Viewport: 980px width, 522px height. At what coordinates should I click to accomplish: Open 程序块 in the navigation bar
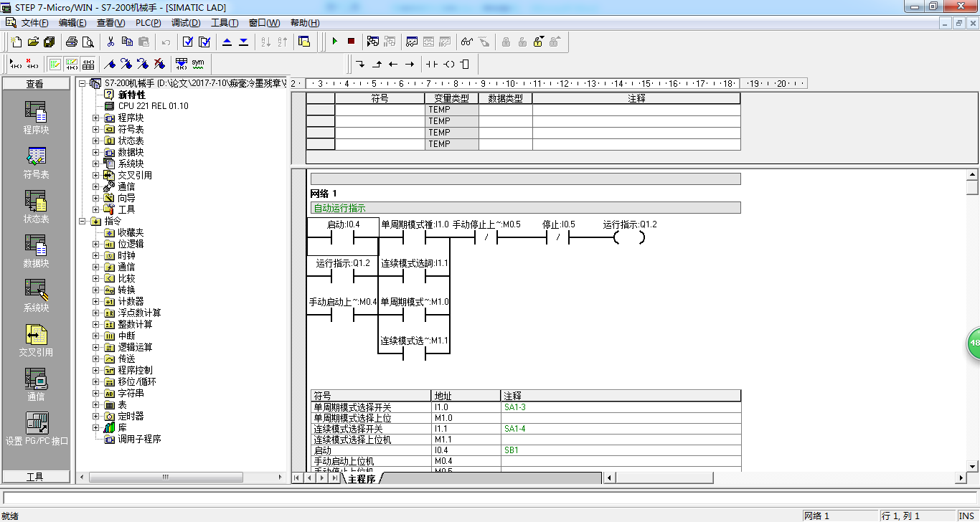(36, 118)
